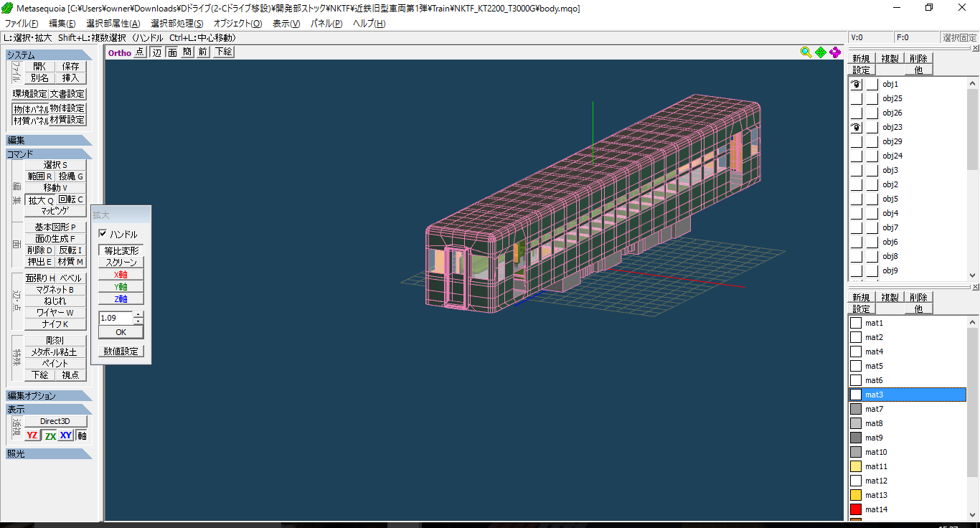The width and height of the screenshot is (980, 528).
Task: Click the yellow magnifier zoom view icon
Action: click(806, 52)
